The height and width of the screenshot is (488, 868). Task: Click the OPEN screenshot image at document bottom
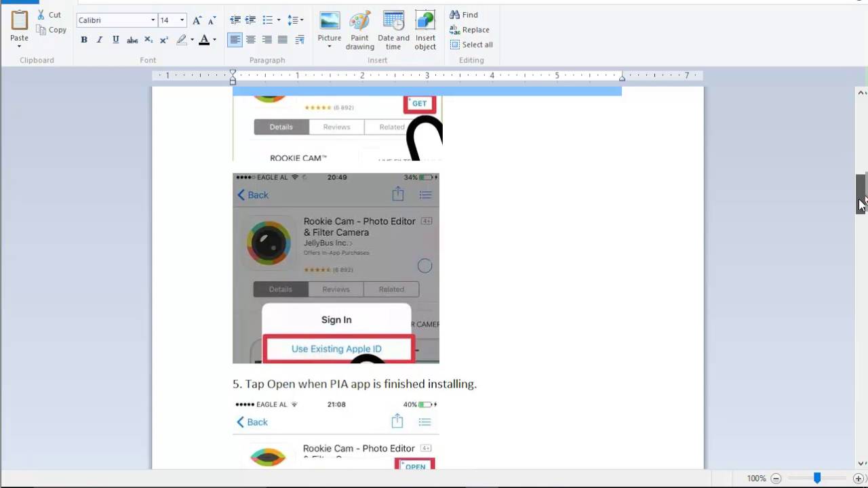336,434
